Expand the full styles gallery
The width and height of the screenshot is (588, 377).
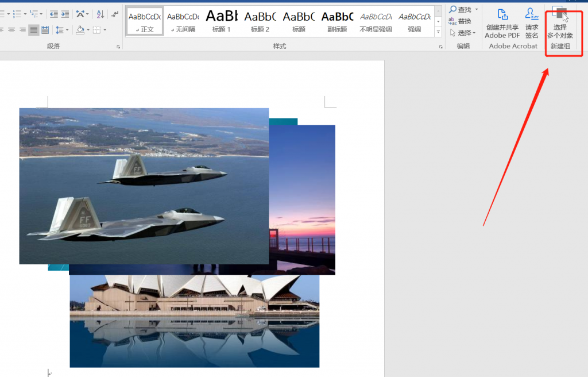[x=438, y=32]
